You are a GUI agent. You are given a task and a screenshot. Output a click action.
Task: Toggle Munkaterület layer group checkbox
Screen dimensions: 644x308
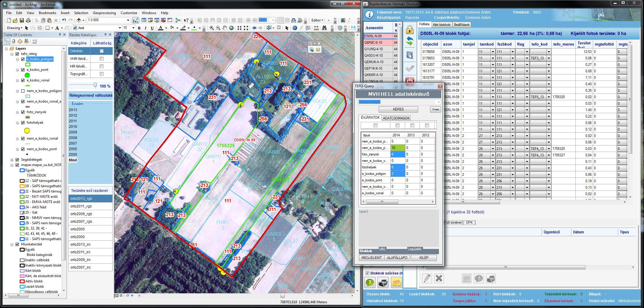pos(17,244)
